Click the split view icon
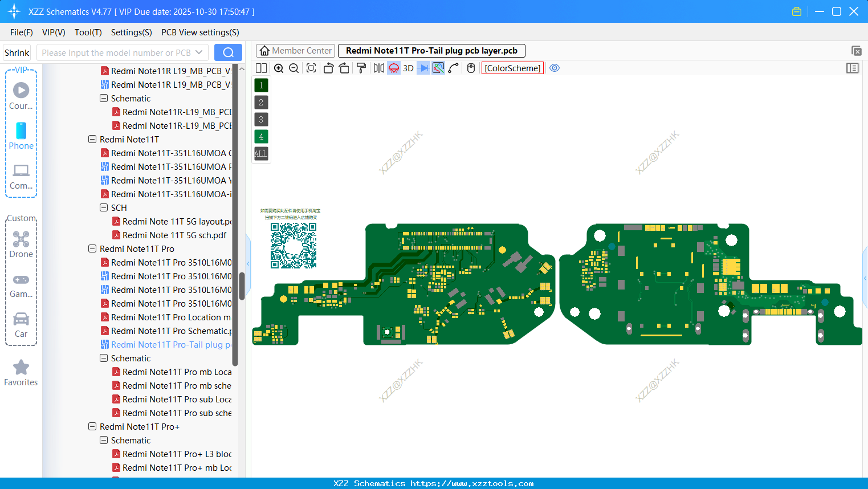 (260, 68)
